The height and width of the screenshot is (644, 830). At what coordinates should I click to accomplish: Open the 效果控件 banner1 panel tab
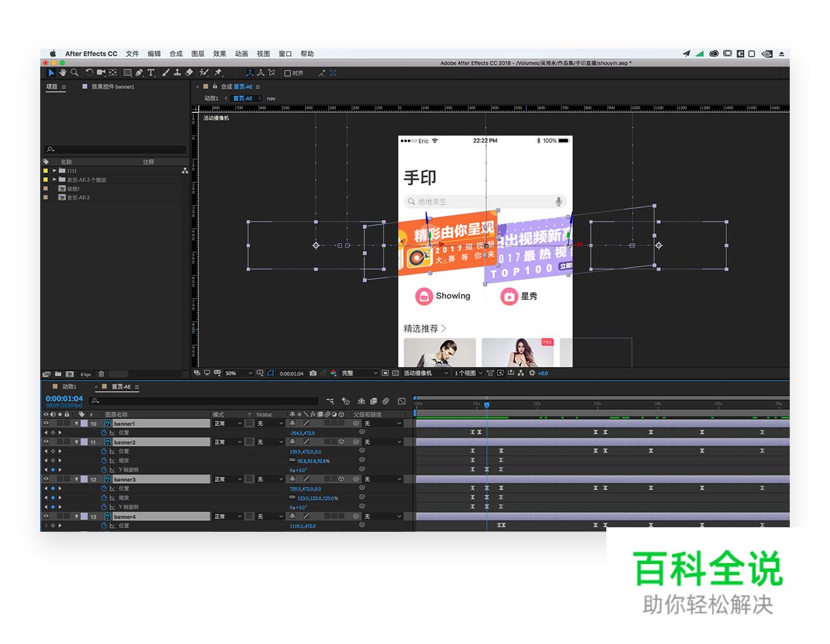point(112,86)
